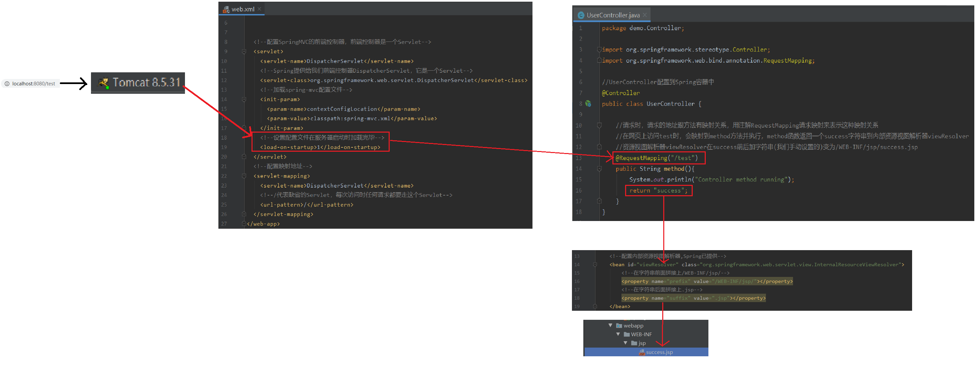Click the class icon on UserController.java tab
Viewport: 980px width, 367px height.
click(x=581, y=15)
